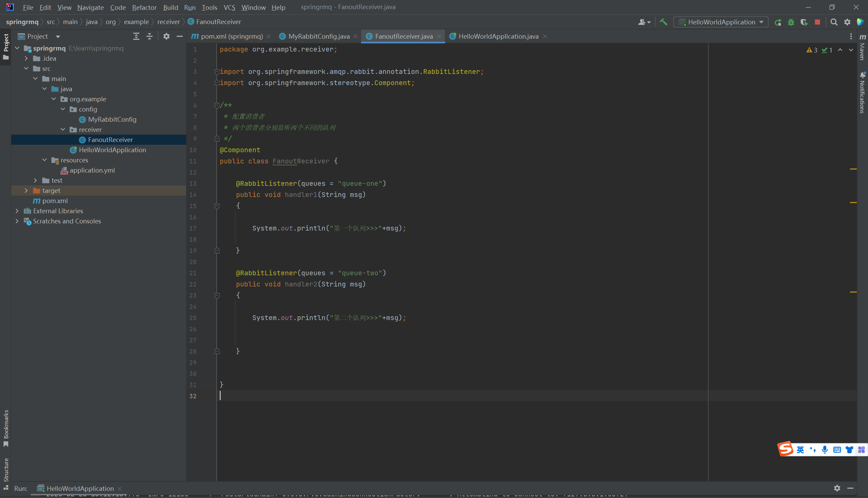This screenshot has height=498, width=868.
Task: Fold the handler1 method at line 15
Action: (217, 206)
